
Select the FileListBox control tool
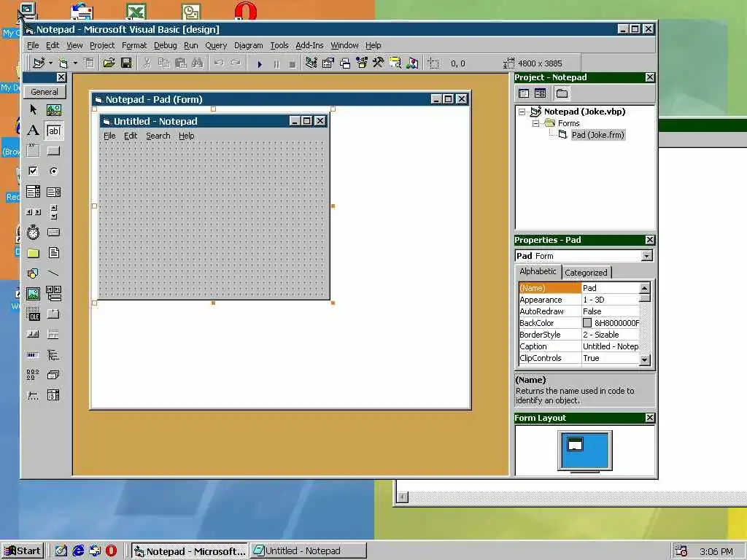pyautogui.click(x=54, y=253)
